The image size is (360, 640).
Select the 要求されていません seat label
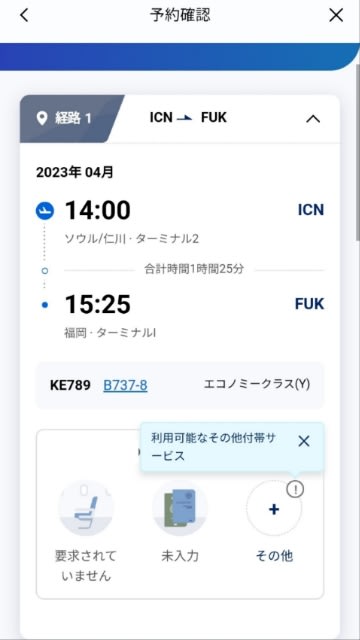pyautogui.click(x=86, y=566)
